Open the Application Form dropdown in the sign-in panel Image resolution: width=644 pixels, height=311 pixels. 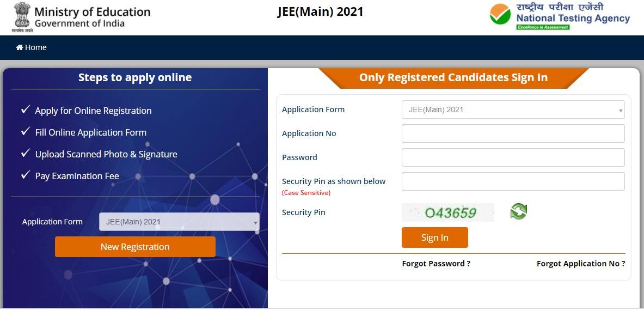(x=513, y=109)
